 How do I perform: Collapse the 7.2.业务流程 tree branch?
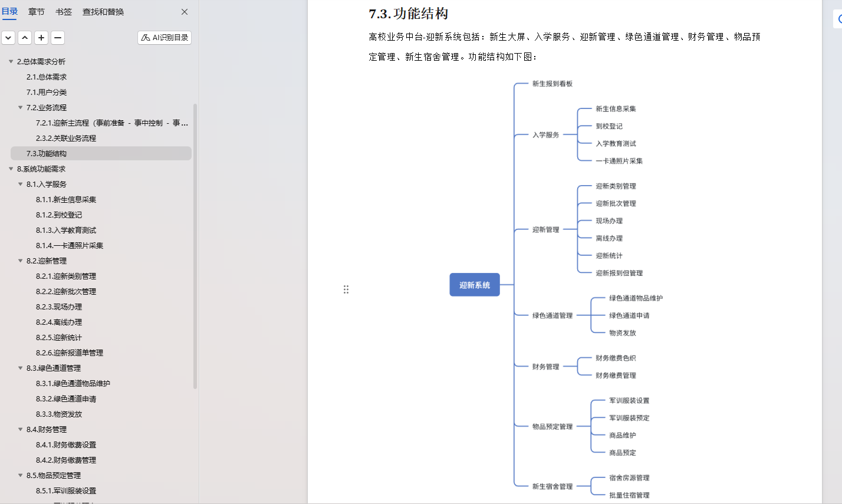19,107
